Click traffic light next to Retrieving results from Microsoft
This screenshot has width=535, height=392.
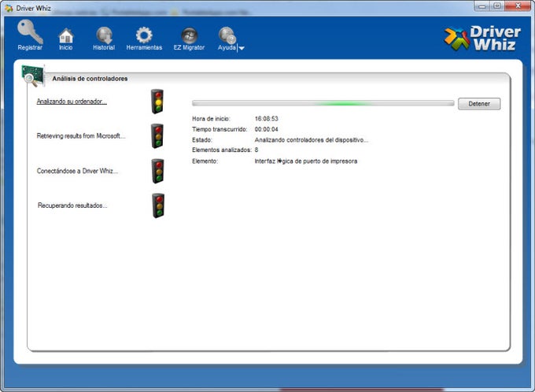pyautogui.click(x=157, y=136)
